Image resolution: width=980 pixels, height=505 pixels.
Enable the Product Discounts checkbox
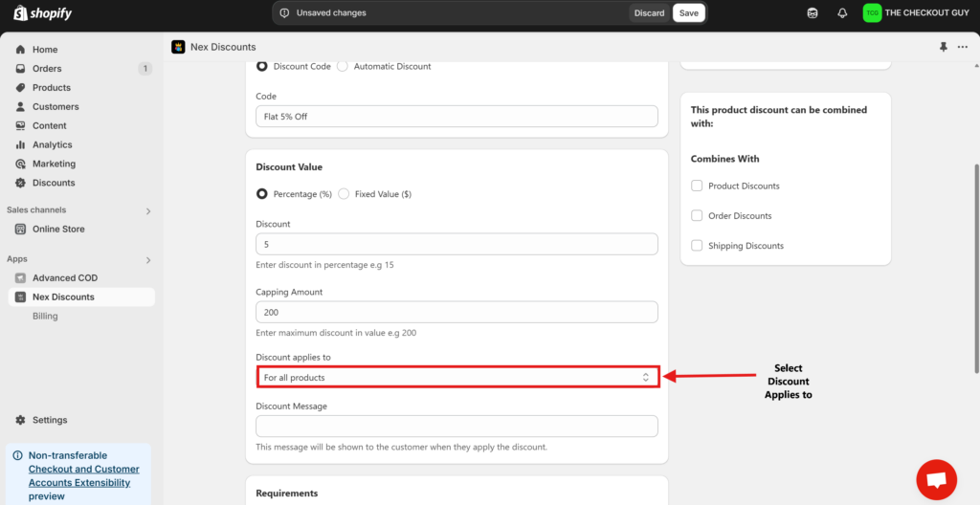pyautogui.click(x=698, y=186)
